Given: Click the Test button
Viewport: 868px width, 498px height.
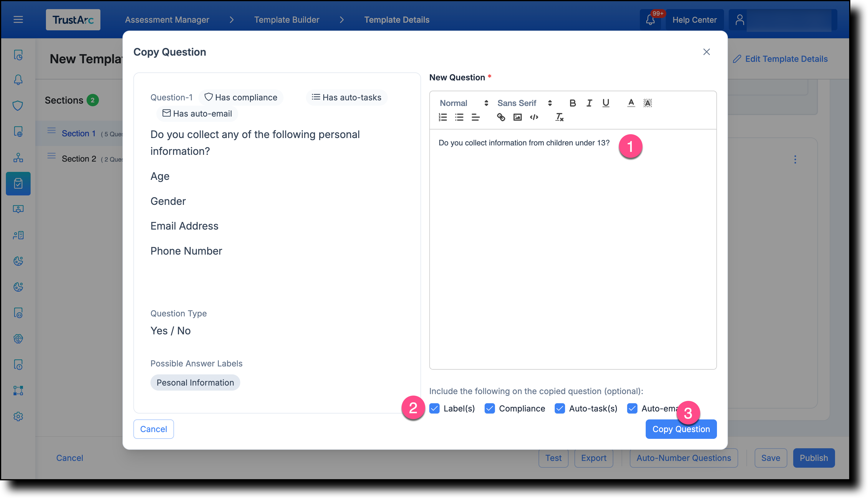Looking at the screenshot, I should tap(553, 458).
